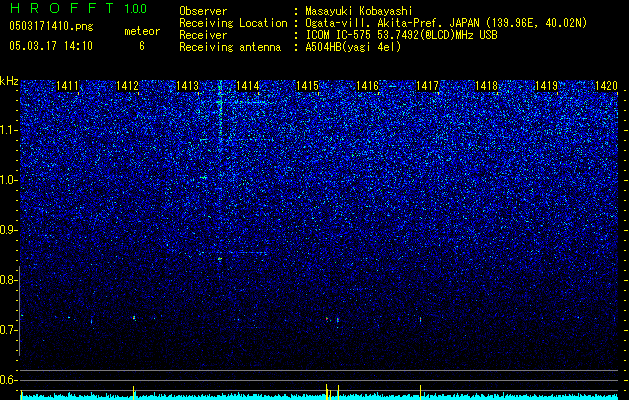The width and height of the screenshot is (629, 400).
Task: Click the ICOM IC-575 receiver text
Action: click(x=401, y=35)
